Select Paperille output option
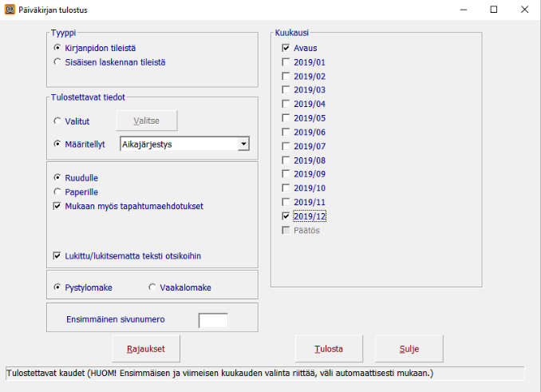Viewport: 541px width, 392px height. point(57,192)
